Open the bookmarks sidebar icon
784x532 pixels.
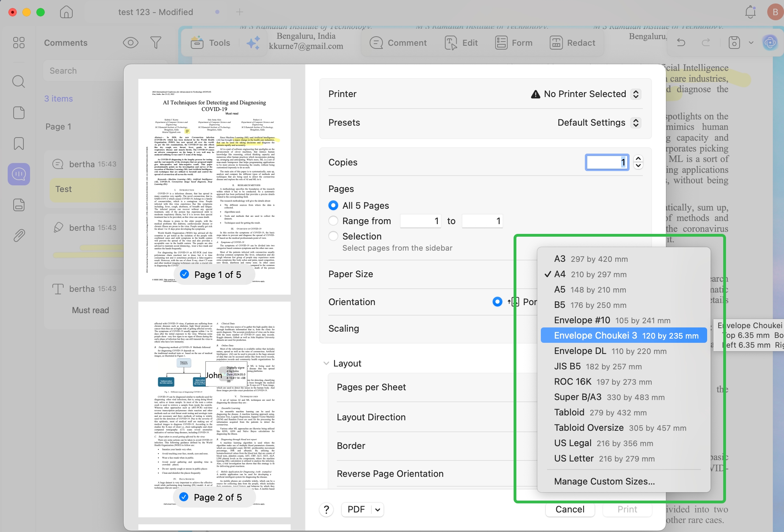pos(19,143)
